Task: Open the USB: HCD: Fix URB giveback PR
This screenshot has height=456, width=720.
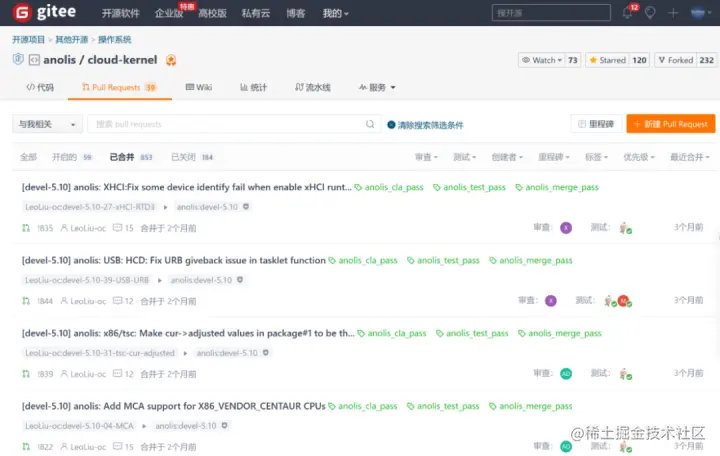Action: click(x=174, y=260)
